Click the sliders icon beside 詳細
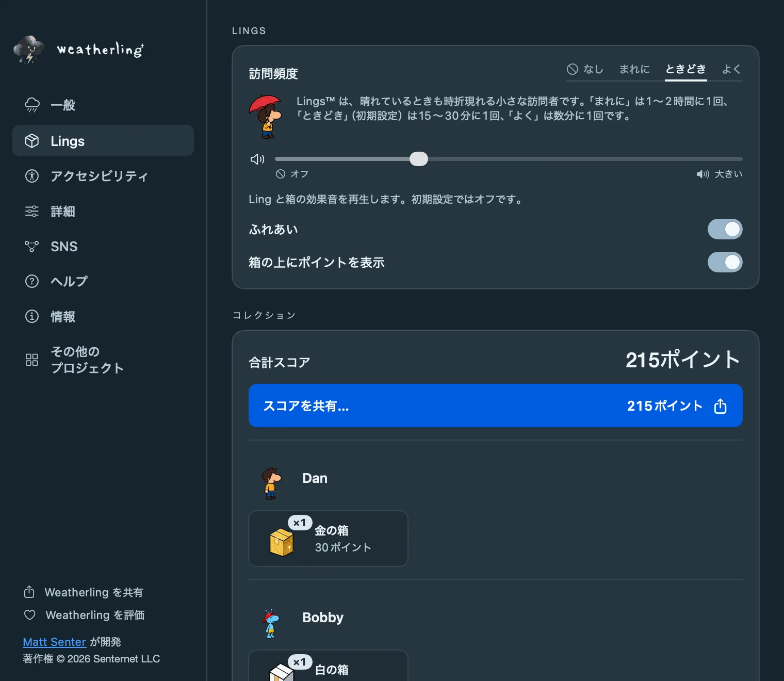This screenshot has width=784, height=681. tap(32, 211)
